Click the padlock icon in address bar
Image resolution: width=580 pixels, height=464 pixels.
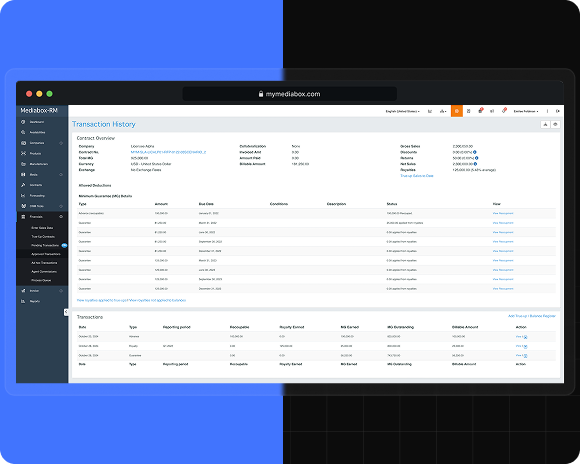coord(261,94)
